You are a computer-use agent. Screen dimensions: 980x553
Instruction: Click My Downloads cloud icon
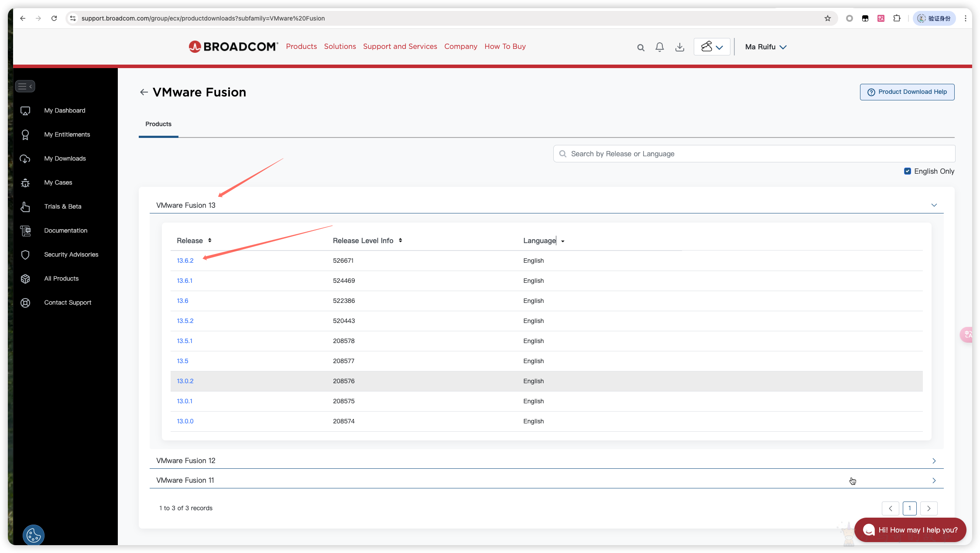(25, 159)
